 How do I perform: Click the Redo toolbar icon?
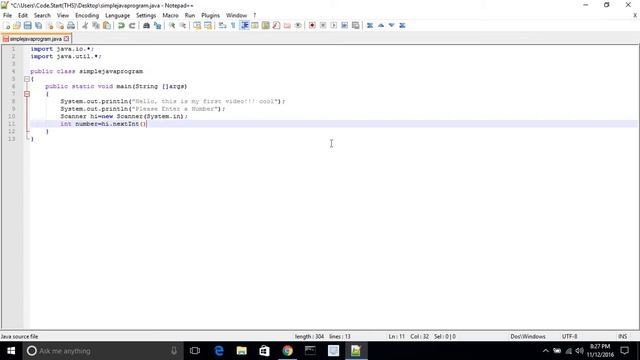(132, 25)
